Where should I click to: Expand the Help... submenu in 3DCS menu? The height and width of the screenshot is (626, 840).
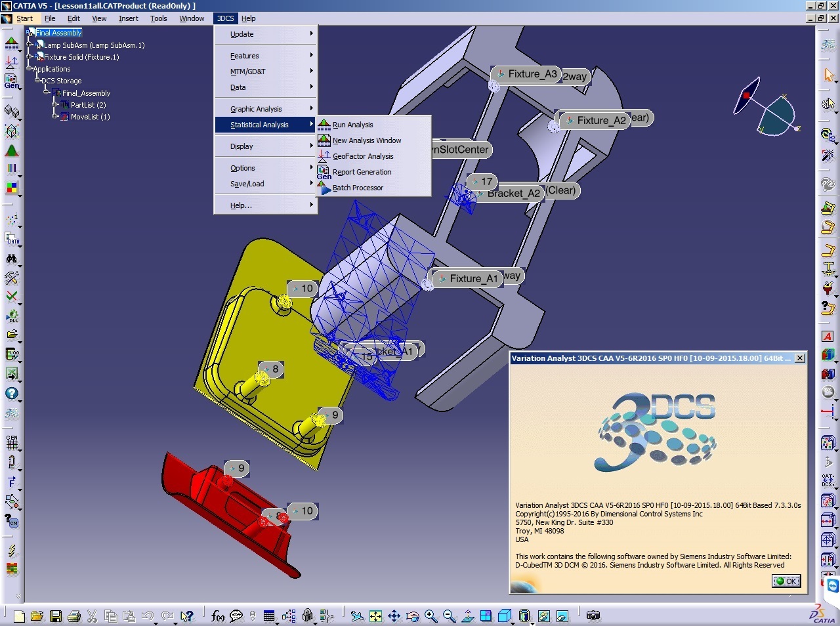(266, 205)
